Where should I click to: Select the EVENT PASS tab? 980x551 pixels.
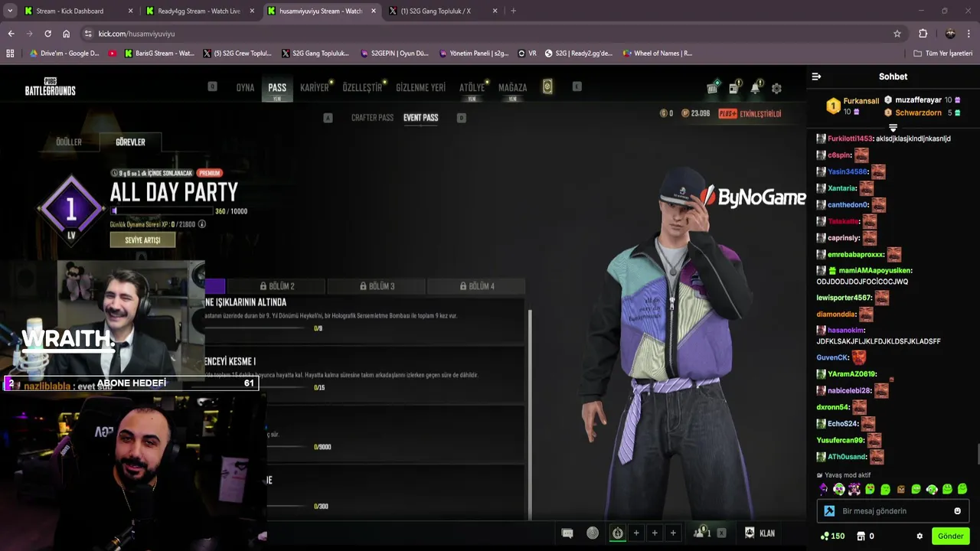coord(420,118)
